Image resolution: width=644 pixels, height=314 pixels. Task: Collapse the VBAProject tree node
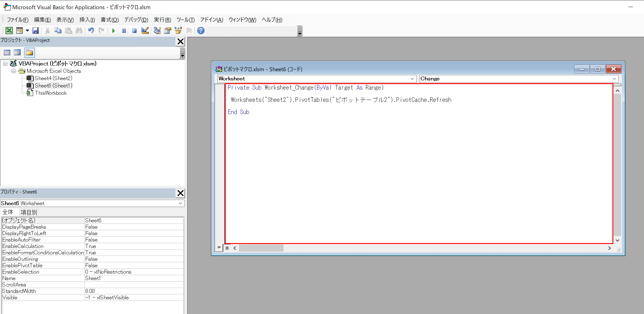tap(6, 64)
